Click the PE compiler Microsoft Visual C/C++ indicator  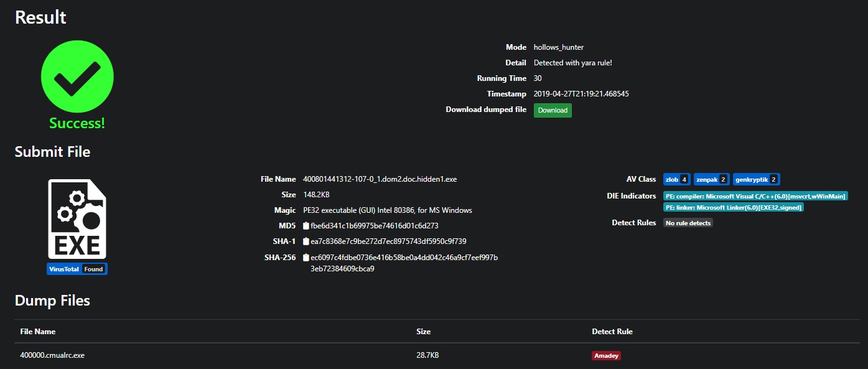point(755,196)
